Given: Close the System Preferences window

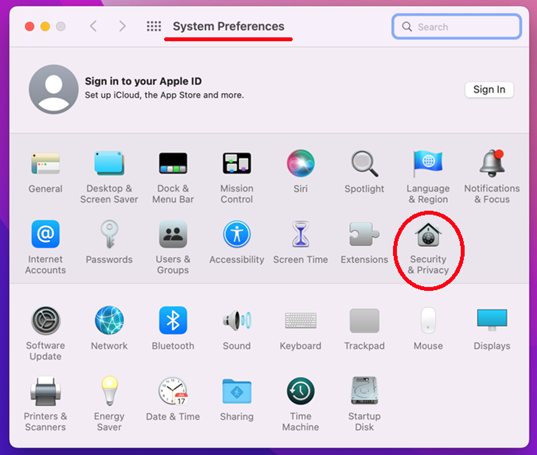Looking at the screenshot, I should pos(29,26).
